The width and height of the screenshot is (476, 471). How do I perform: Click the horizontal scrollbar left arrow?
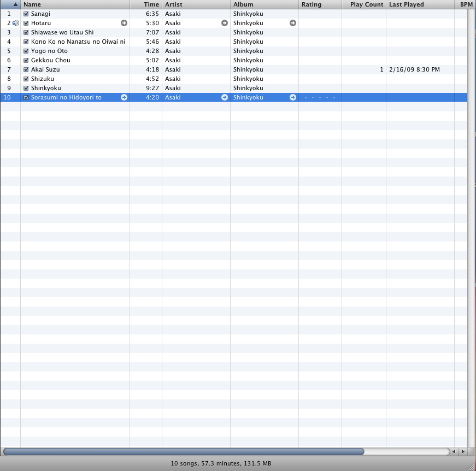(454, 451)
